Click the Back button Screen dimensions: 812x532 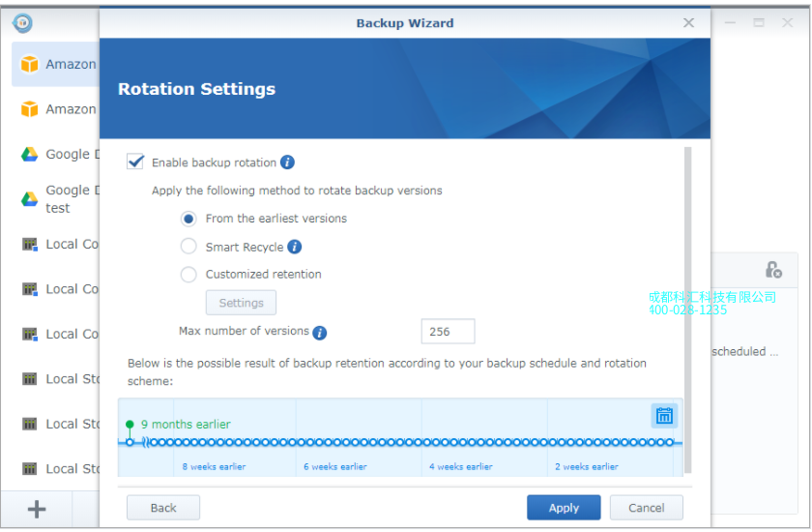(163, 508)
